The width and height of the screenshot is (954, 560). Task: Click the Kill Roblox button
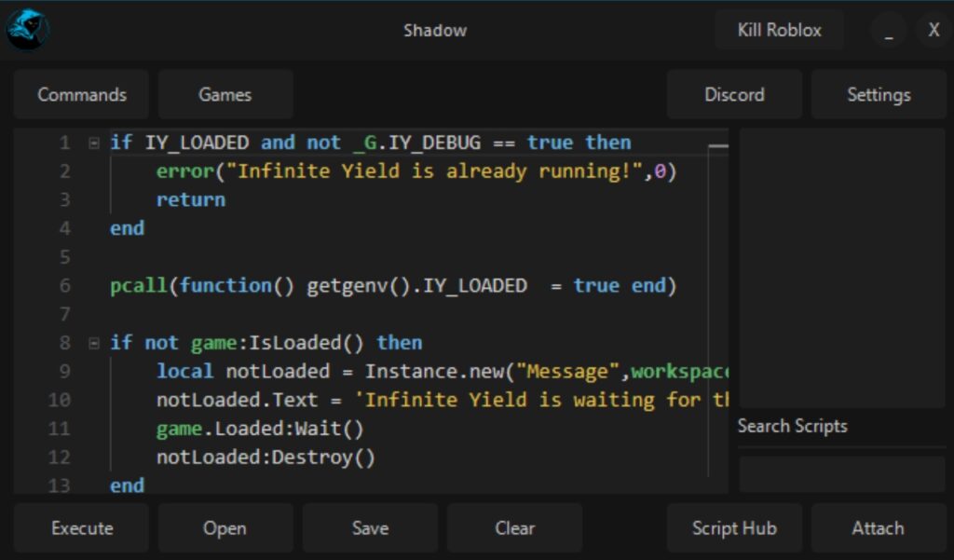[780, 30]
